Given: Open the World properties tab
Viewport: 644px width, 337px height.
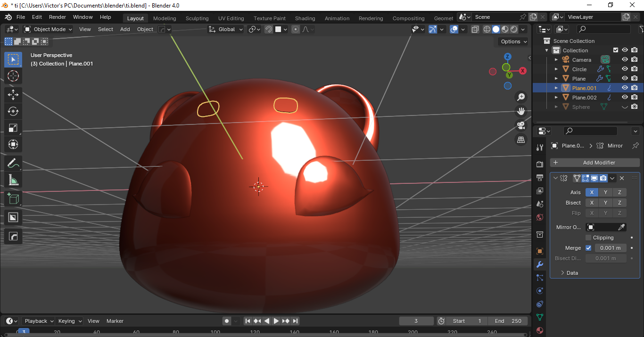Looking at the screenshot, I should point(540,217).
